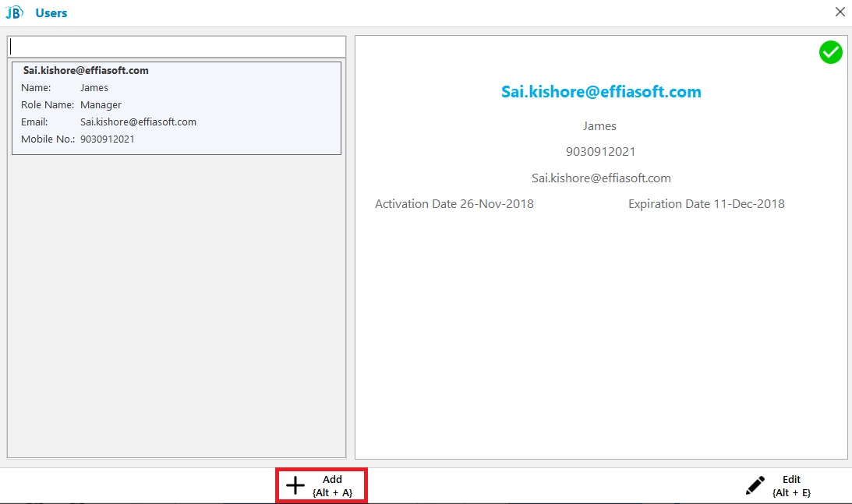This screenshot has width=852, height=504.
Task: Click the large blue email heading
Action: pos(601,92)
